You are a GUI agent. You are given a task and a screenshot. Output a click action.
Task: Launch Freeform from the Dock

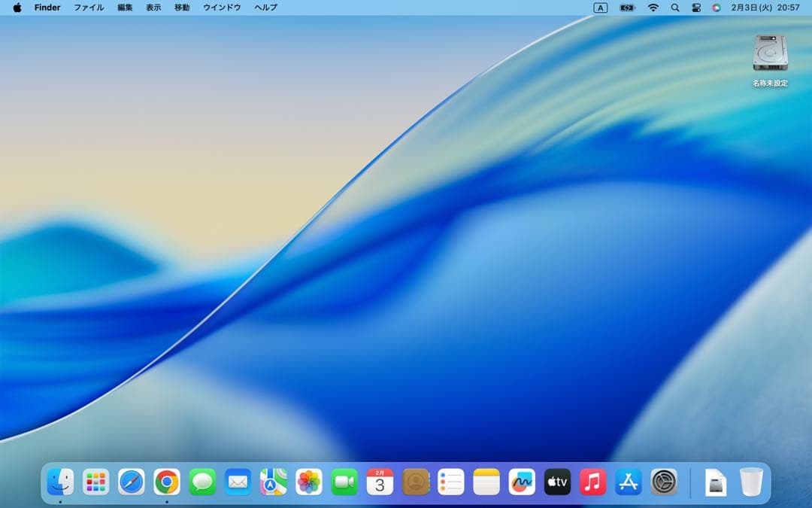coord(522,482)
